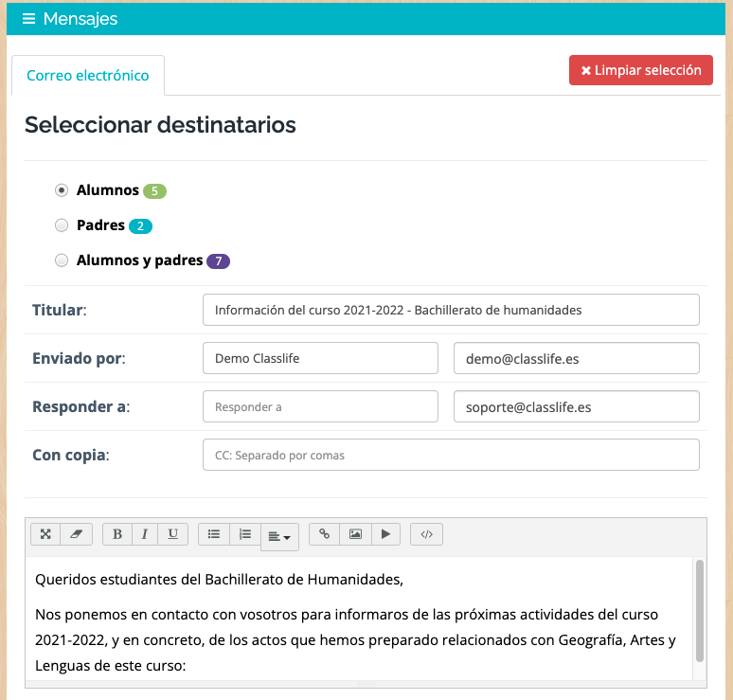Screen dimensions: 733x700
Task: Open the hamburger menu next to Mensajes
Action: click(28, 19)
